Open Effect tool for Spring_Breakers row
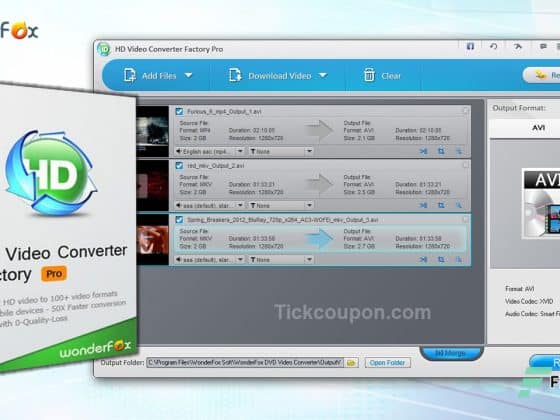This screenshot has width=560, height=420. point(459,259)
